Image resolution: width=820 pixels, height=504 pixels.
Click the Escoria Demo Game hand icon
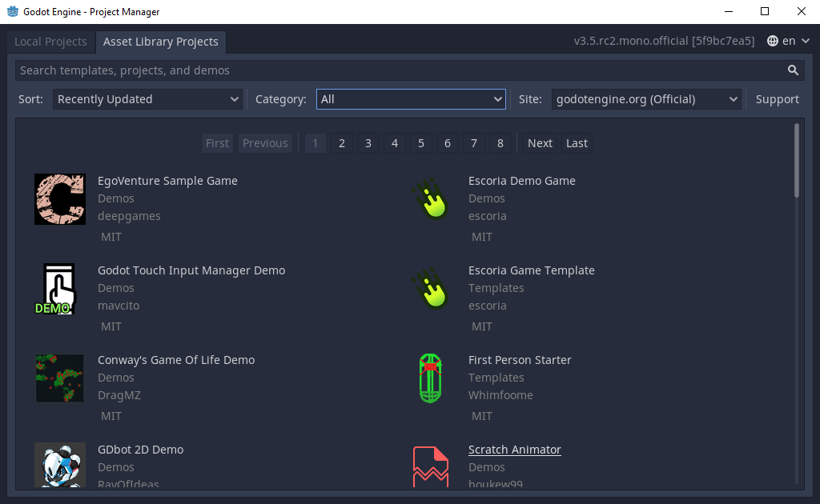431,198
